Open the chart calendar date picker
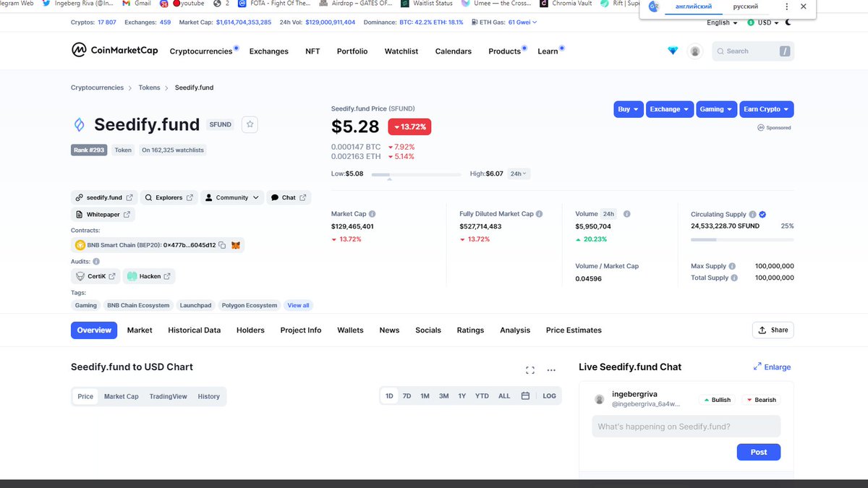The width and height of the screenshot is (868, 488). click(525, 396)
